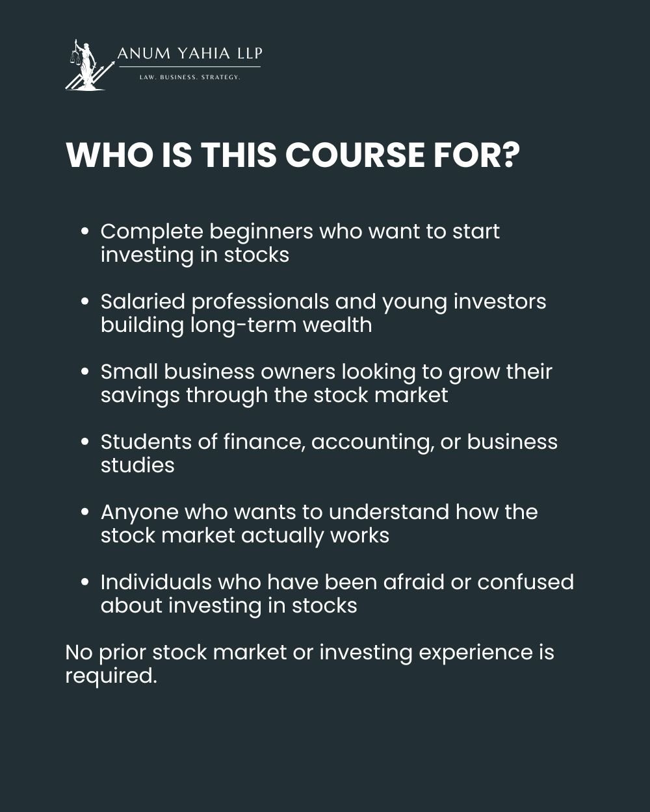
Task: Click the bullet dot before "Anyone who wants"
Action: click(85, 513)
